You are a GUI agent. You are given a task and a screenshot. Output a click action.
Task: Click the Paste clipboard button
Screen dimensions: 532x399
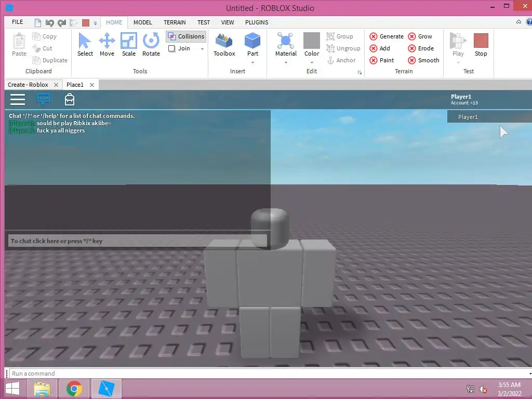coord(19,45)
